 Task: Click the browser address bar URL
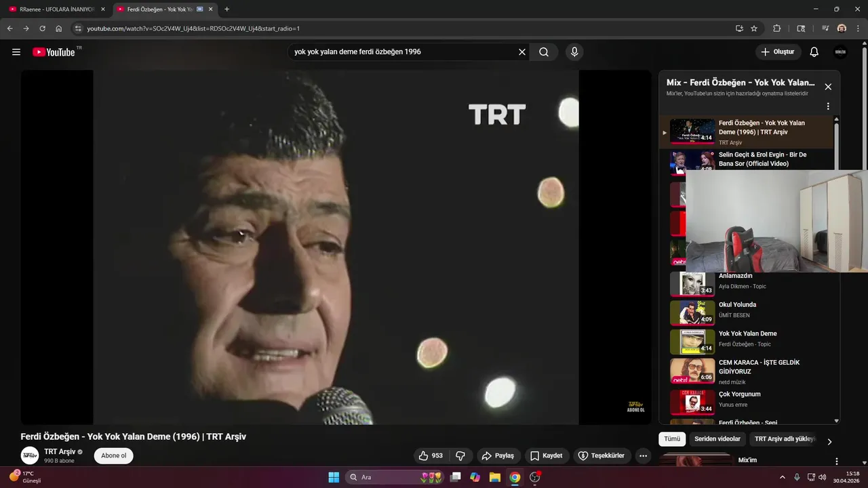click(193, 28)
